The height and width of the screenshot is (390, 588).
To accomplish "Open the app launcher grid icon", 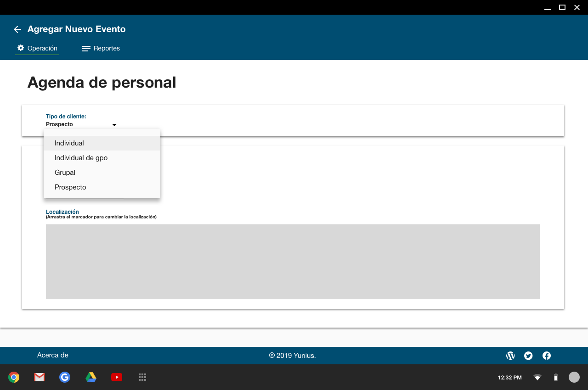I will point(142,377).
